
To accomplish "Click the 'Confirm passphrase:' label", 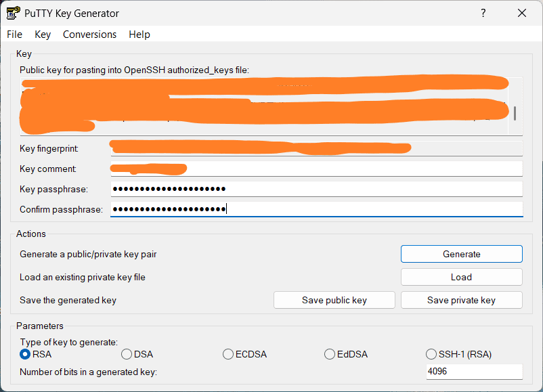I will click(x=62, y=209).
